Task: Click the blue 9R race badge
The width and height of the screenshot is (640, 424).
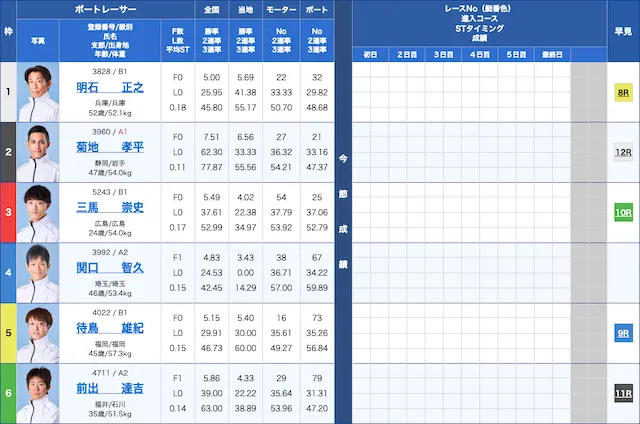Action: click(622, 334)
